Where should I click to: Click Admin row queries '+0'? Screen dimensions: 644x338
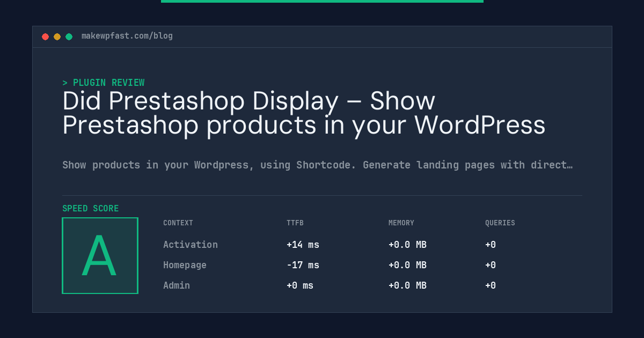pyautogui.click(x=491, y=285)
